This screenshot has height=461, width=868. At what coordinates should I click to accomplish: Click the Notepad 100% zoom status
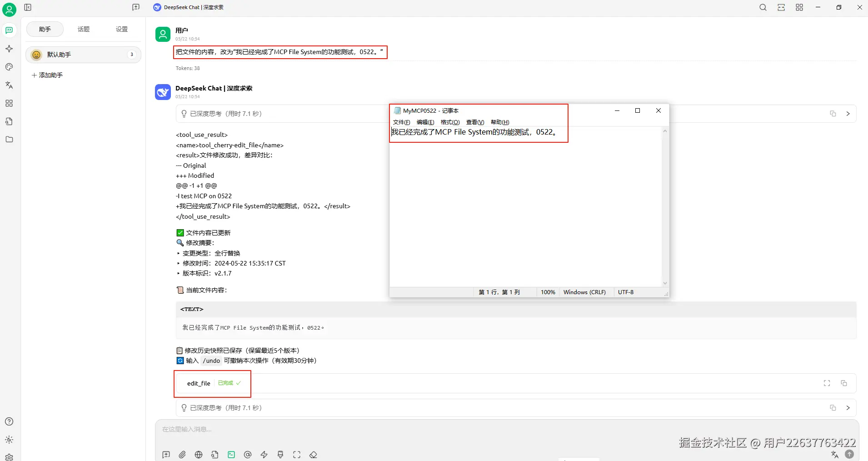tap(548, 292)
